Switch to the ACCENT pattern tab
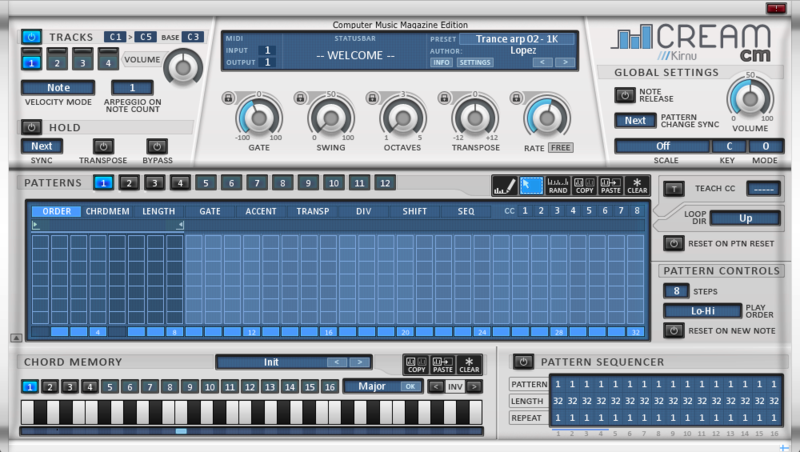Viewport: 800px width, 452px height. tap(261, 211)
